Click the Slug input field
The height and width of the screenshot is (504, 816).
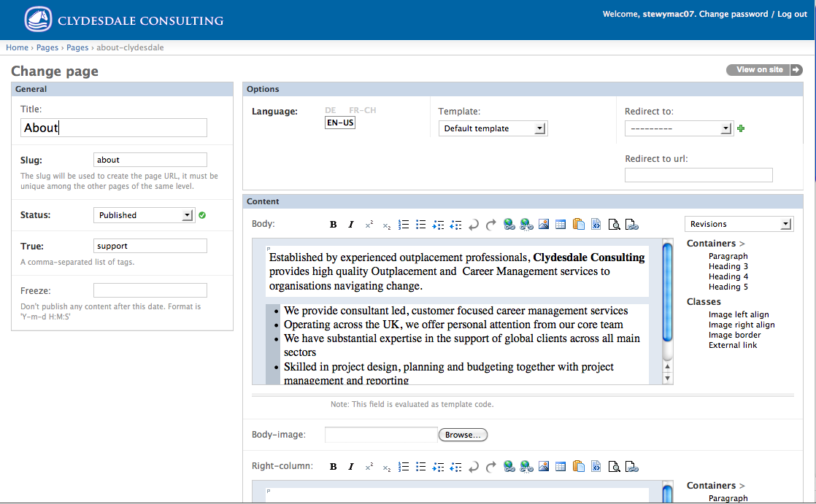pyautogui.click(x=150, y=160)
